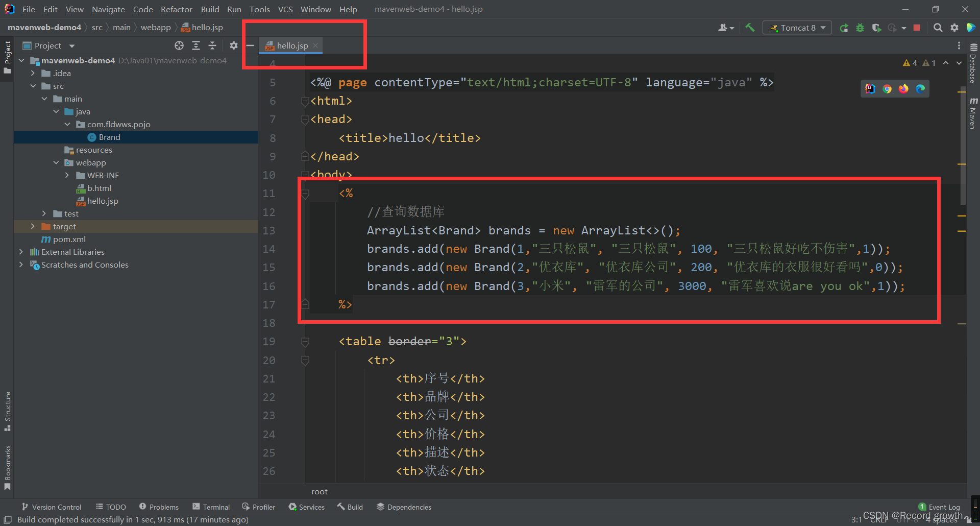Open Terminal tool window
The width and height of the screenshot is (980, 526).
click(211, 507)
